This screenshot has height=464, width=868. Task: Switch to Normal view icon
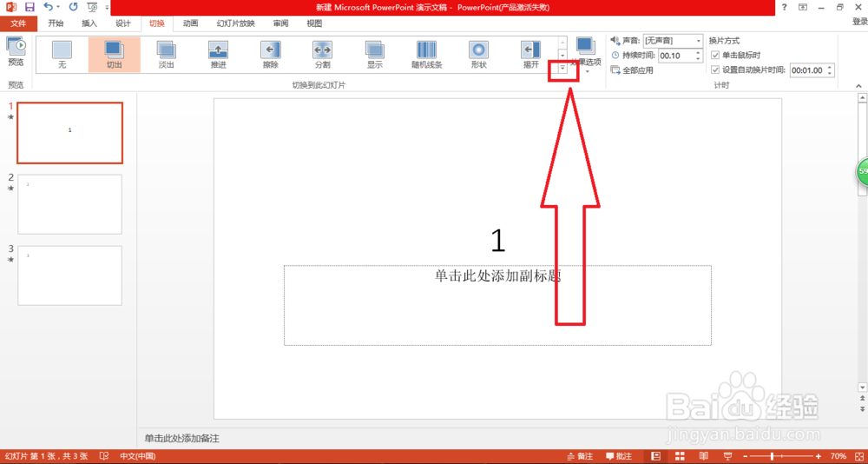pyautogui.click(x=656, y=456)
